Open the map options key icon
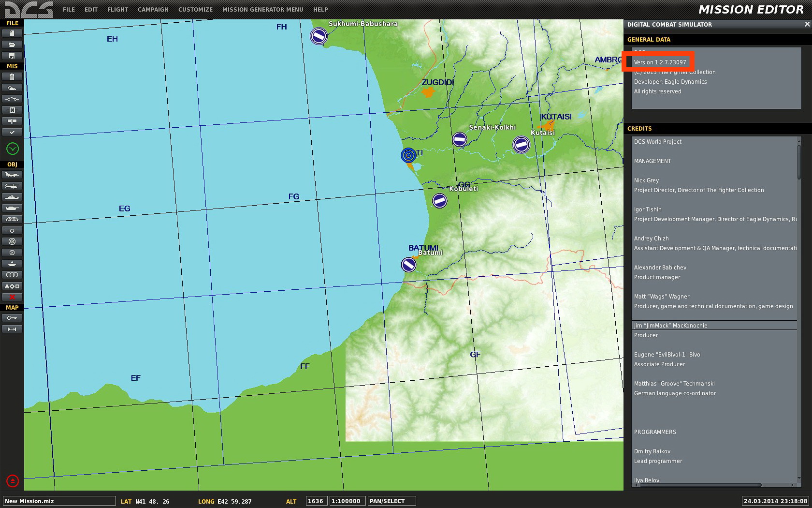The width and height of the screenshot is (812, 508). click(12, 318)
